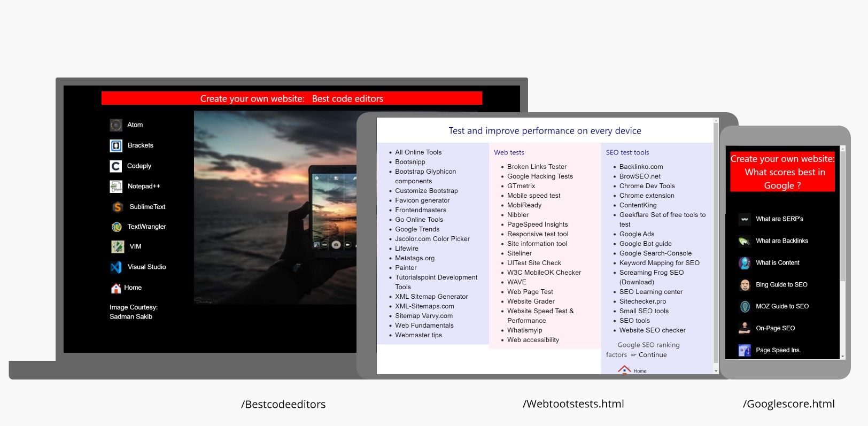Open Website SEO checker link
Viewport: 868px width, 426px height.
point(652,330)
